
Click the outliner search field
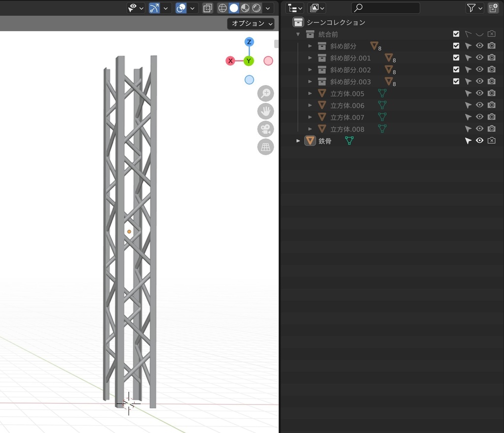(385, 8)
